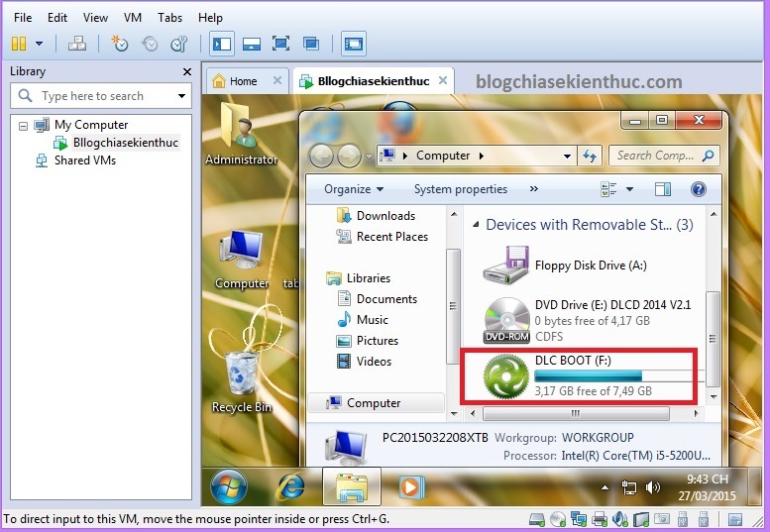Enter full screen mode
The height and width of the screenshot is (532, 770).
click(280, 44)
